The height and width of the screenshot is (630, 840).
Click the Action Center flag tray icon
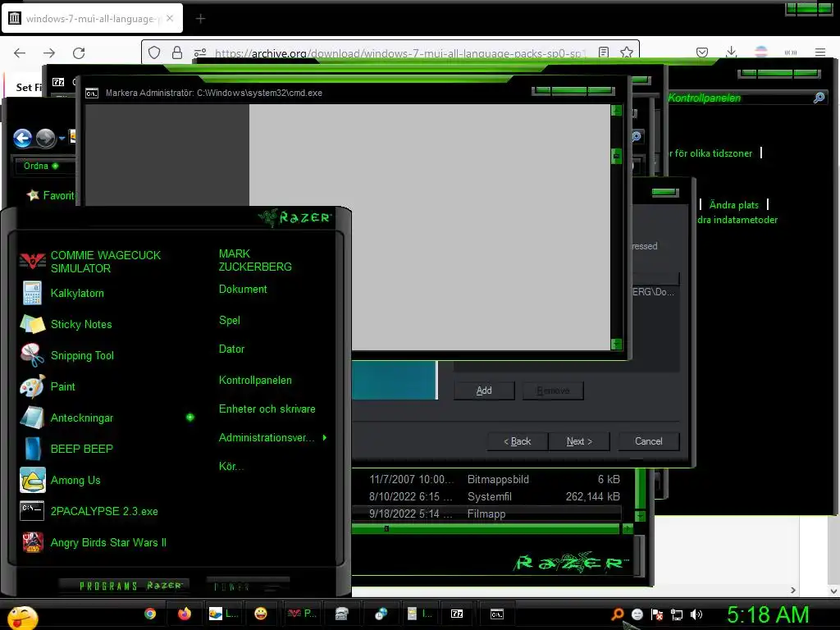click(x=657, y=614)
